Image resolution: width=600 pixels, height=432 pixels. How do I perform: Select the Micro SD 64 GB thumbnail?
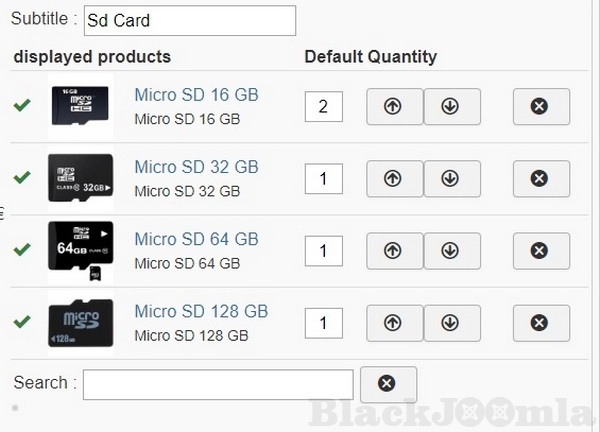pos(80,250)
